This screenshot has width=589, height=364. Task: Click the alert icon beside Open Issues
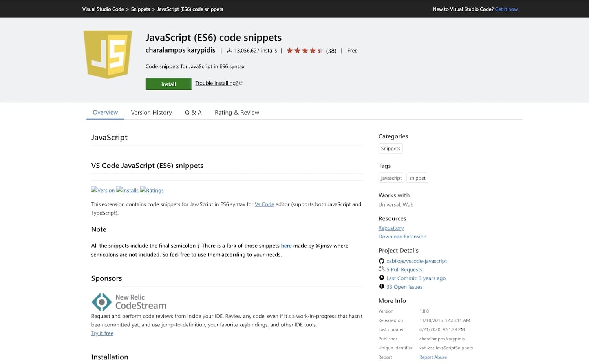coord(381,286)
